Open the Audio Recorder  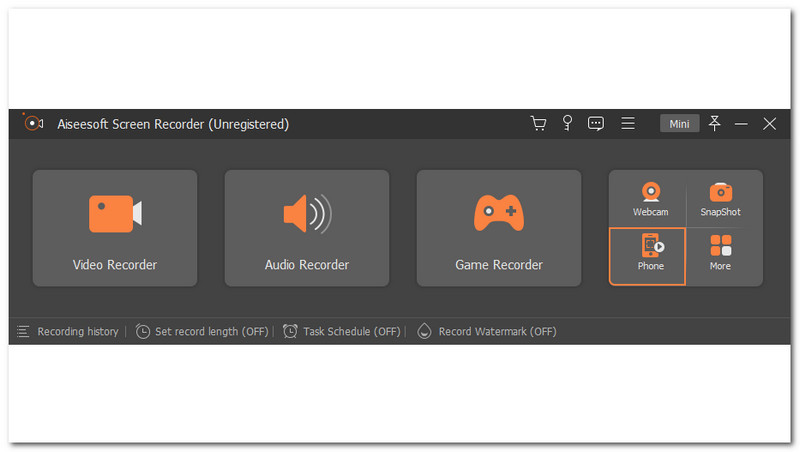pos(307,228)
